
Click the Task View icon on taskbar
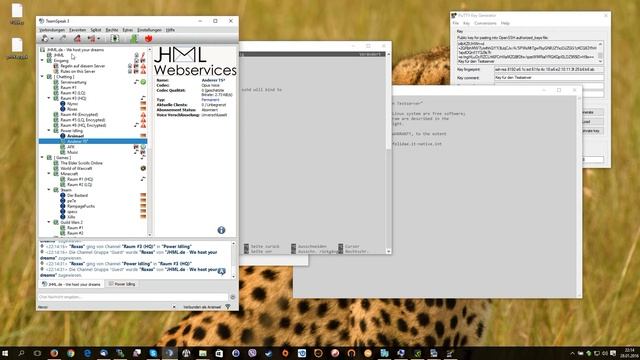click(38, 353)
